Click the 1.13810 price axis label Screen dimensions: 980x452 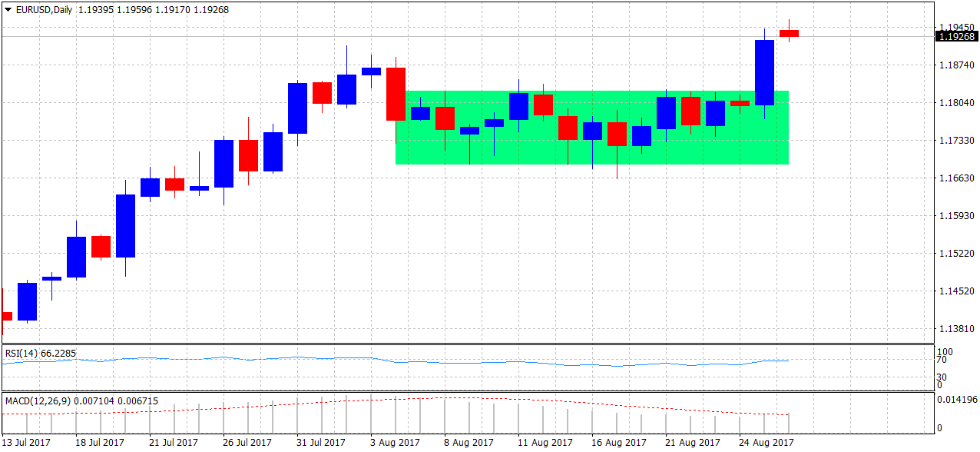click(x=955, y=329)
